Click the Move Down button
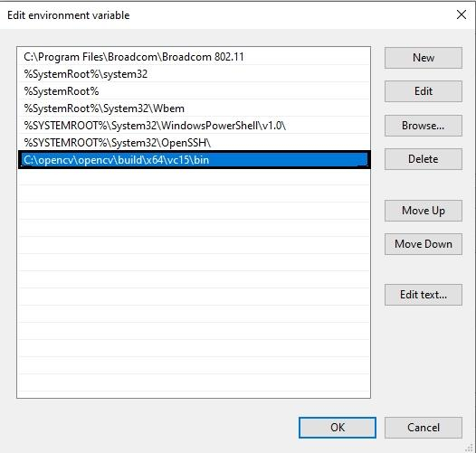 424,244
